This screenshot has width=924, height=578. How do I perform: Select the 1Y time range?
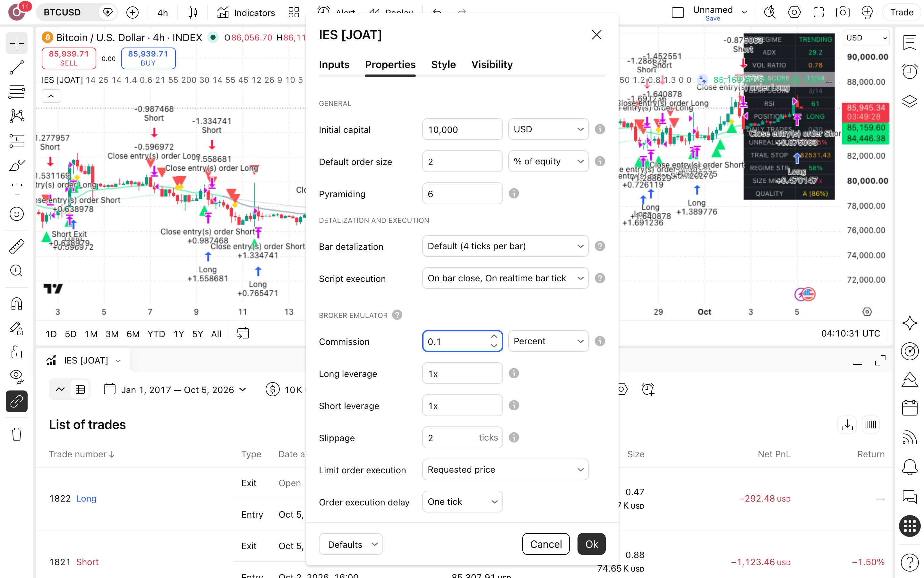pos(179,334)
